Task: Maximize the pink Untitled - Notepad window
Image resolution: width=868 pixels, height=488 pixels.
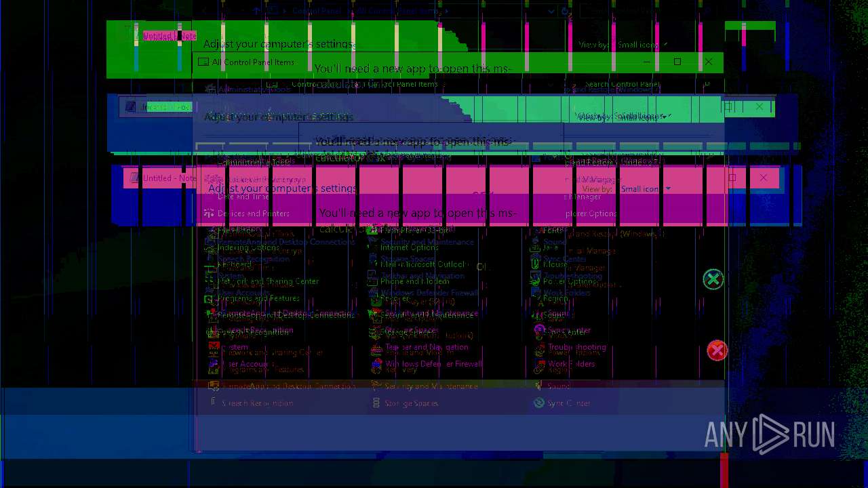Action: tap(732, 178)
